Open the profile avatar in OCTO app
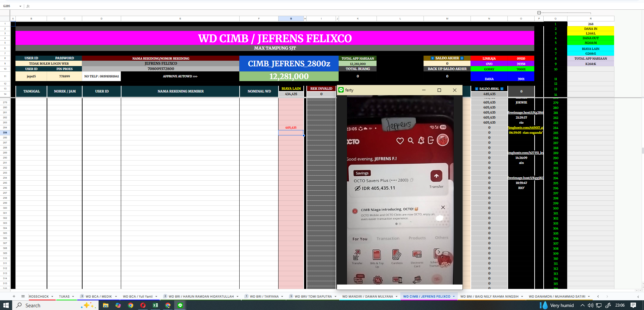 pos(443,140)
